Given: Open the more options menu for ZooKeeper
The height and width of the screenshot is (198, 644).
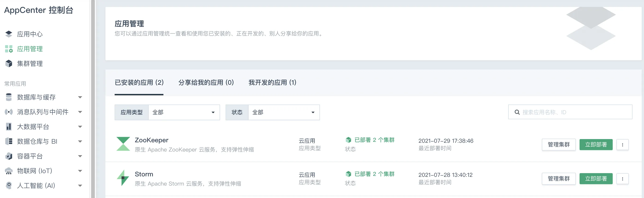Looking at the screenshot, I should [x=622, y=145].
